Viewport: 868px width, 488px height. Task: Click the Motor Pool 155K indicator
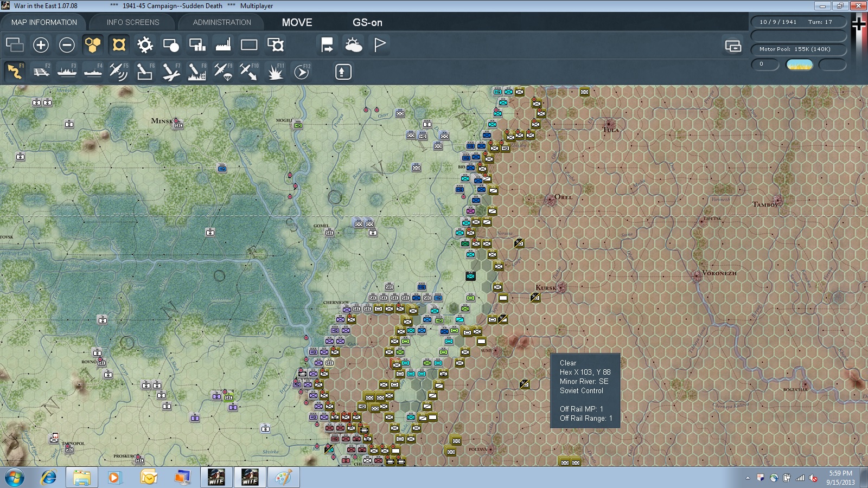[x=799, y=49]
